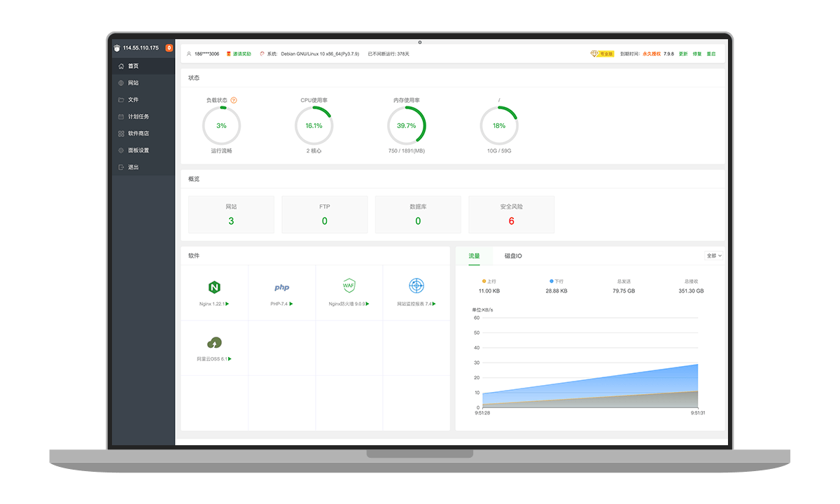Click the Nginx WAF firewall shield icon
The width and height of the screenshot is (840, 504).
click(349, 286)
